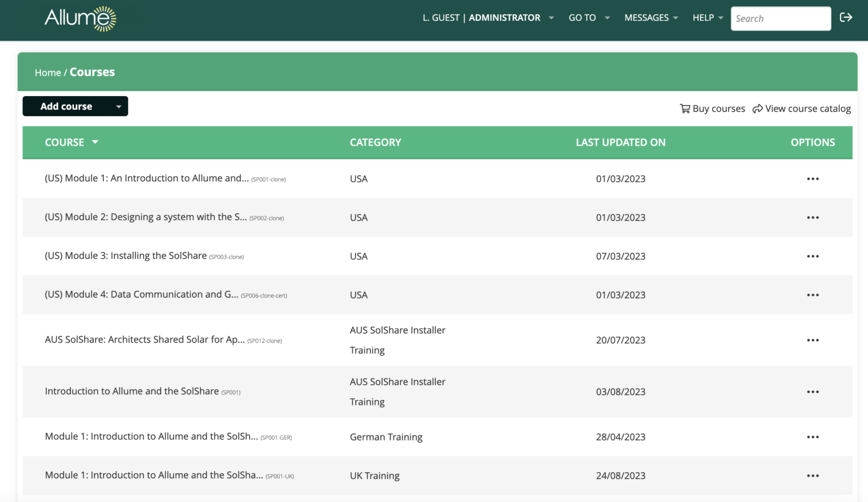Click date 01/03/2023 in SP002-clone row
This screenshot has height=502, width=868.
click(x=620, y=217)
